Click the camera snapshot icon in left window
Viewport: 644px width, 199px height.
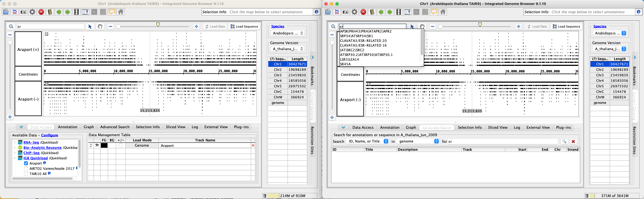coord(23,12)
